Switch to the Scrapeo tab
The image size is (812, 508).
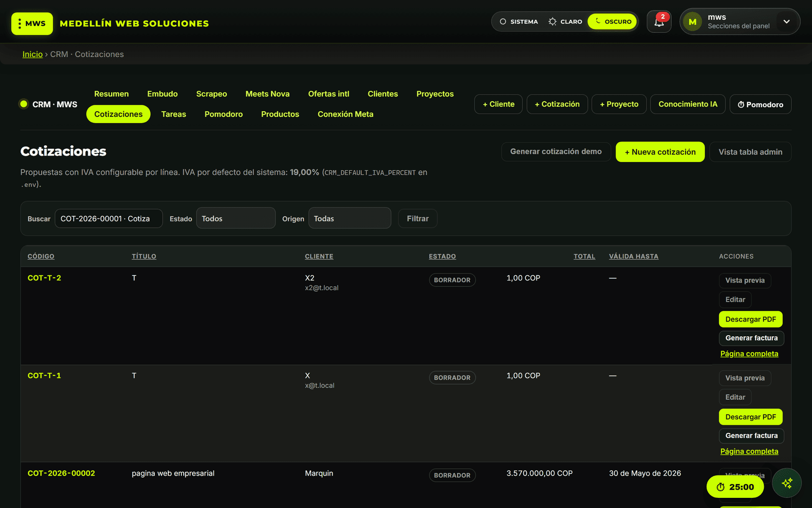click(x=212, y=94)
